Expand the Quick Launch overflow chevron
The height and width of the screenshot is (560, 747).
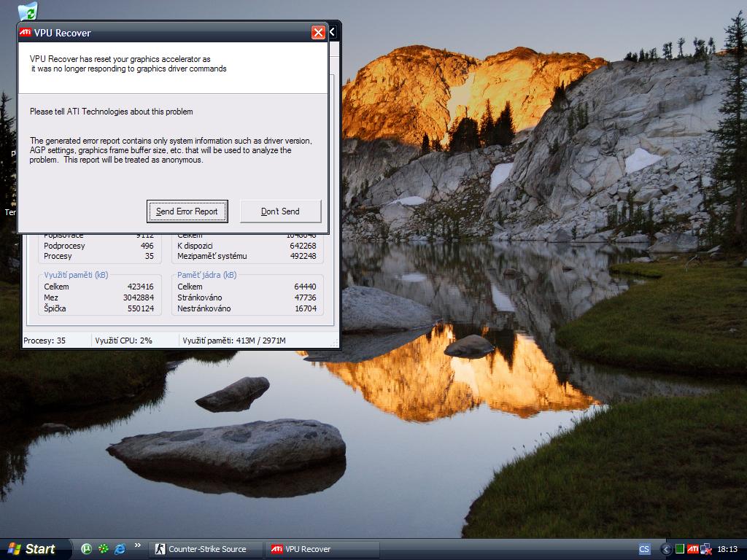pos(138,545)
